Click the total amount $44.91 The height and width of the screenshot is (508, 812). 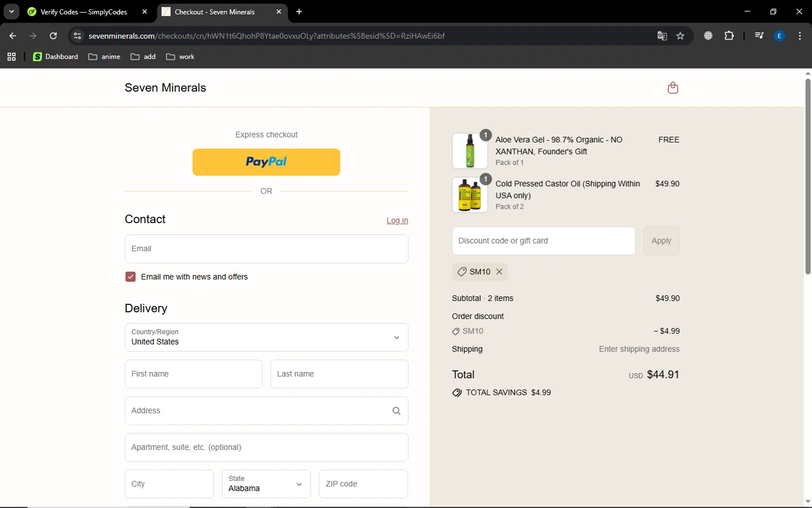tap(663, 375)
